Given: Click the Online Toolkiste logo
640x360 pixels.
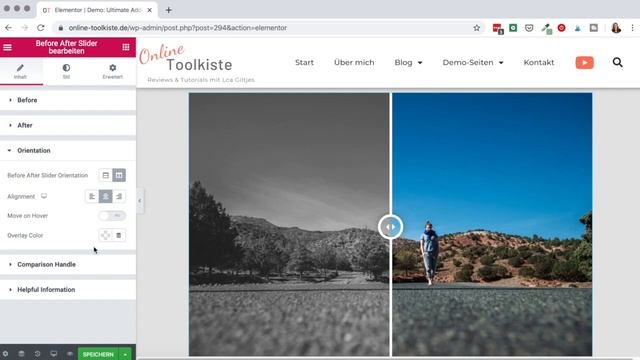Looking at the screenshot, I should point(186,59).
